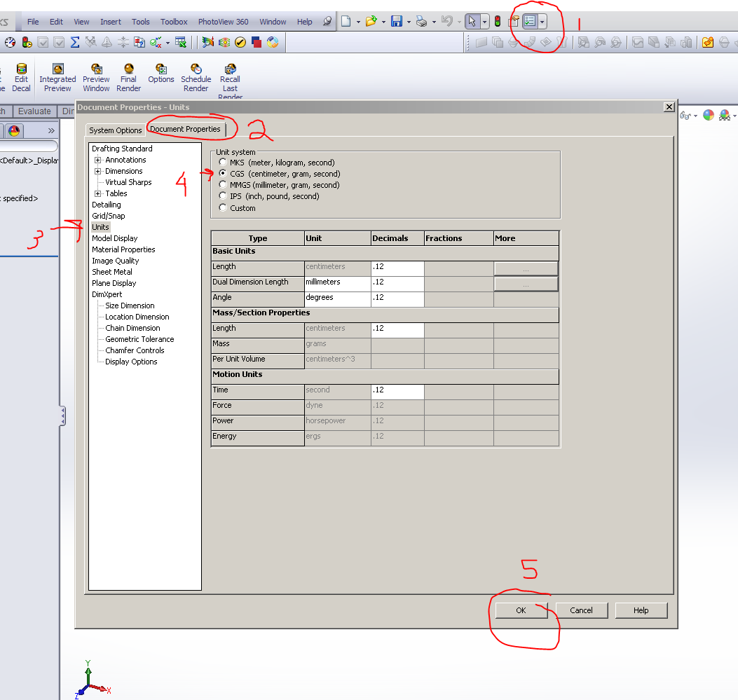
Task: Switch to the Document Properties tab
Action: [x=186, y=129]
